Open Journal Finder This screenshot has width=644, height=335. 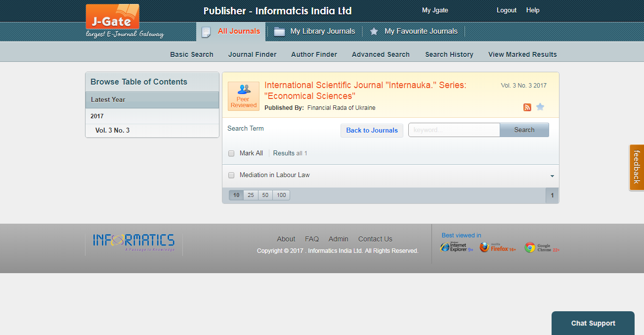click(253, 54)
